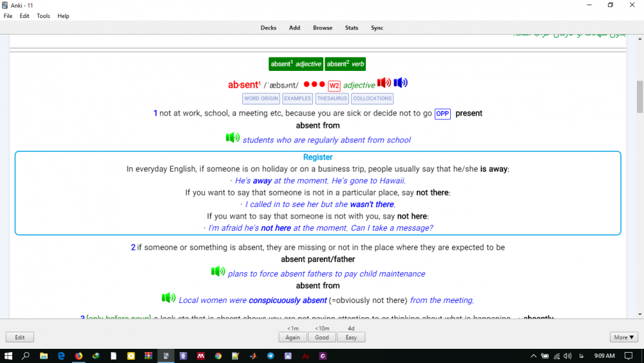
Task: Open the yellow media player taskbar icon
Action: pyautogui.click(x=131, y=356)
